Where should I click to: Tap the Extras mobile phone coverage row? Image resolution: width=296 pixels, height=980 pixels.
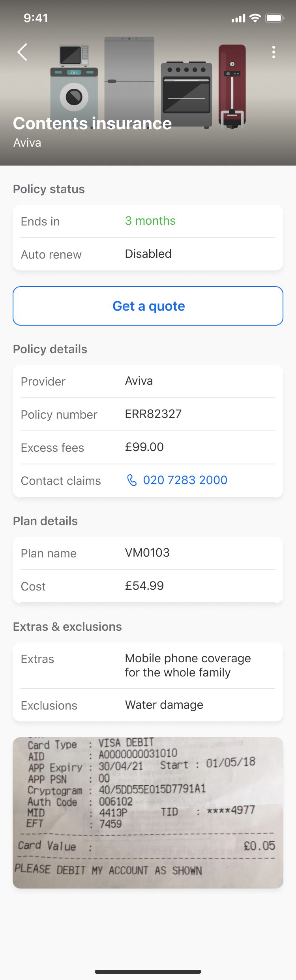point(148,666)
